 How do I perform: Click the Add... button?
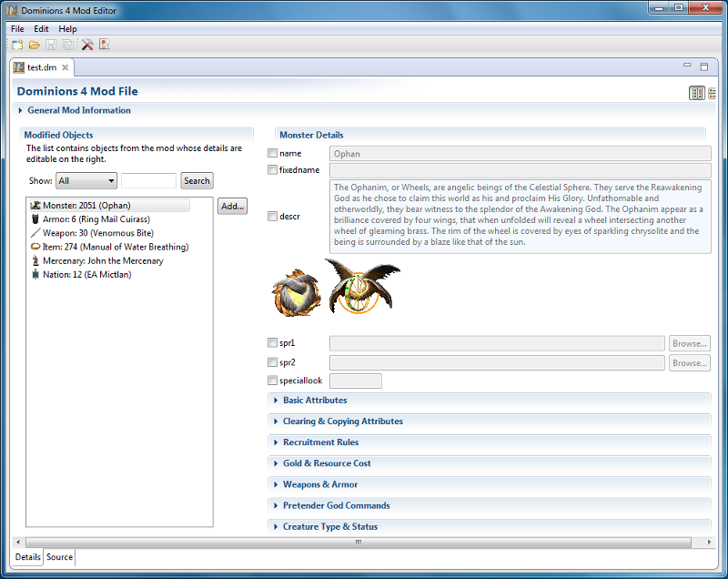tap(232, 206)
